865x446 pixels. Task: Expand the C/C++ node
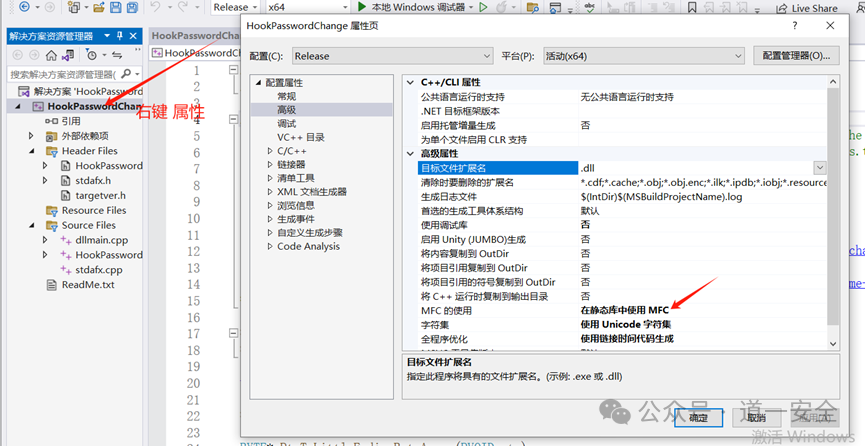270,151
